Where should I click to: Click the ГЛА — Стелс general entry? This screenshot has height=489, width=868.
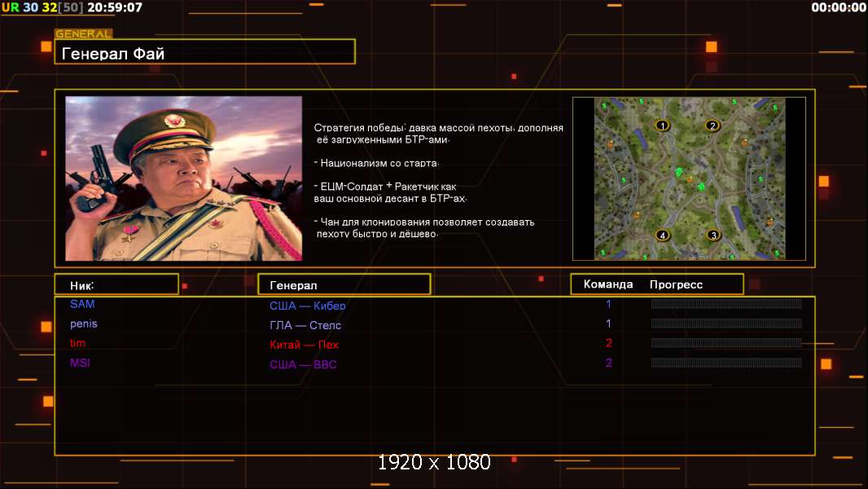[x=305, y=325]
